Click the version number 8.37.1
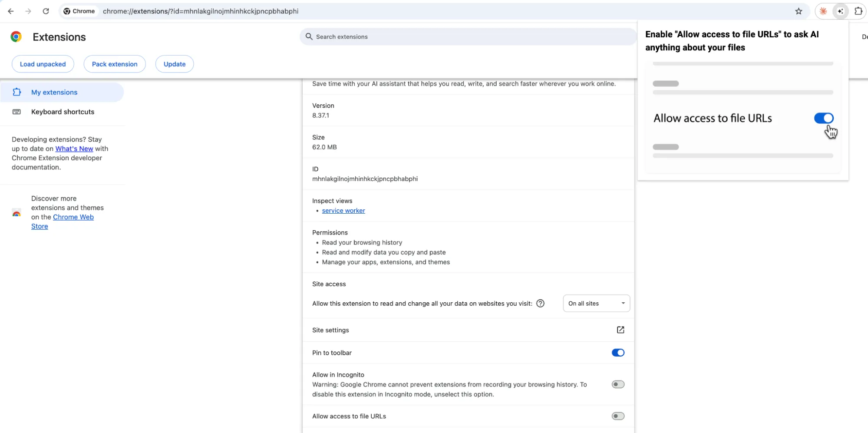The image size is (868, 433). (x=321, y=116)
